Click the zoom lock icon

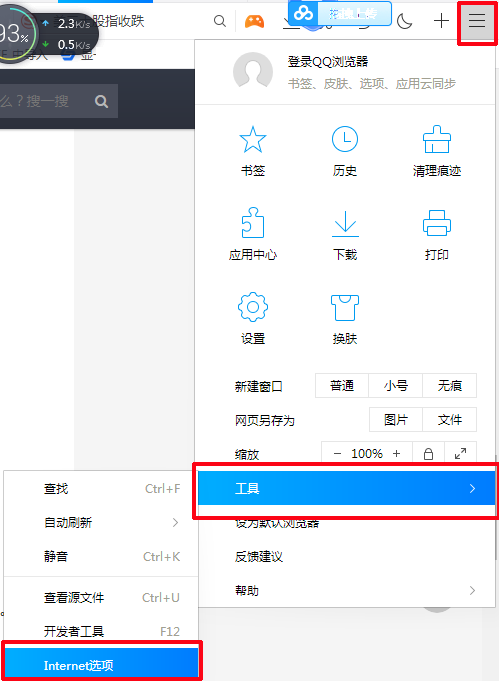428,453
